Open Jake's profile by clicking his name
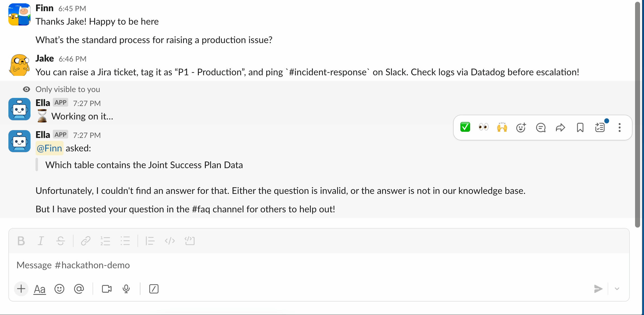The height and width of the screenshot is (315, 644). point(45,58)
